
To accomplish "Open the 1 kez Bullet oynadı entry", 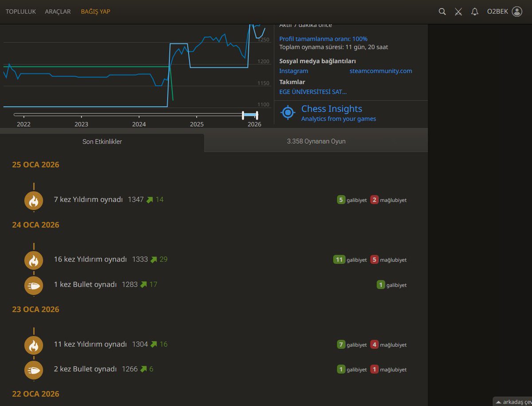I will pyautogui.click(x=85, y=284).
